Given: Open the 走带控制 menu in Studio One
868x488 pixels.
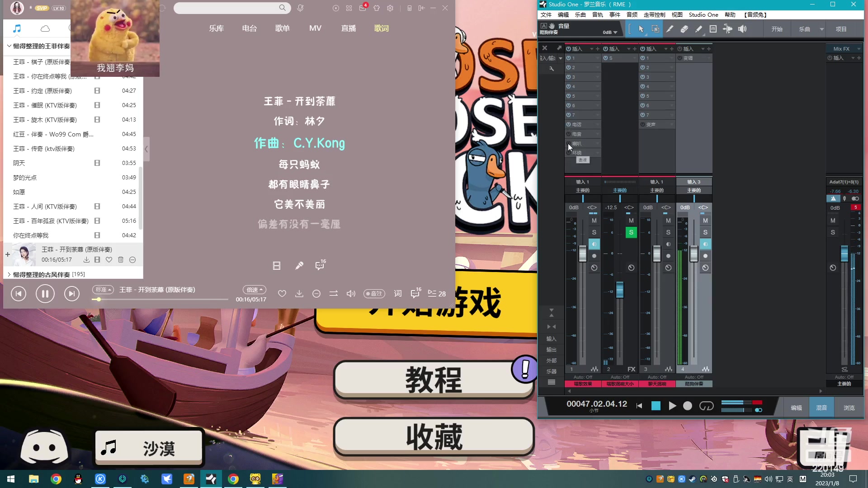Looking at the screenshot, I should point(654,15).
